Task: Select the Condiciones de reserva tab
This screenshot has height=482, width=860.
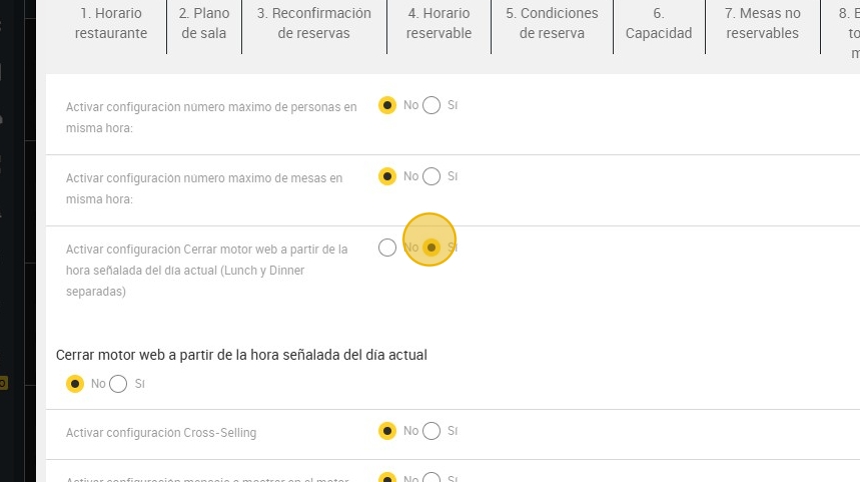Action: pyautogui.click(x=552, y=24)
